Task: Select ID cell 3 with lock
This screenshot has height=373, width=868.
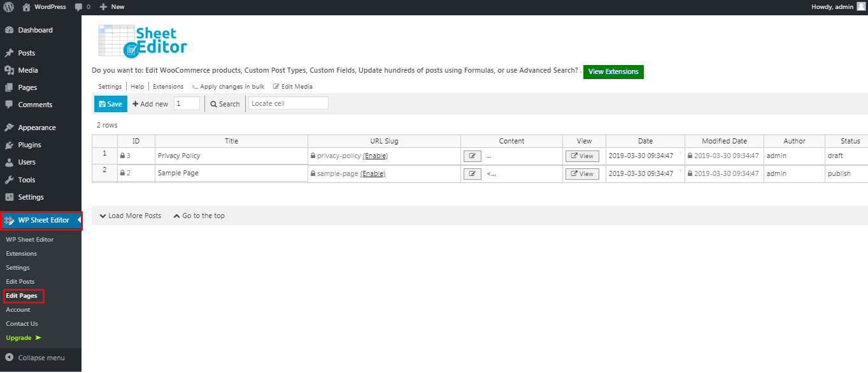Action: point(136,156)
